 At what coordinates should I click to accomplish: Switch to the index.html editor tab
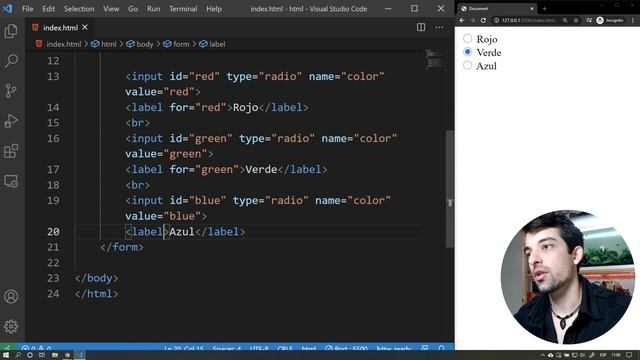click(x=60, y=27)
